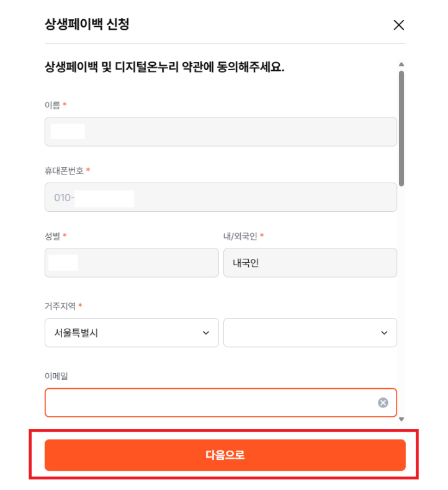Click the 상생페이백 신청 title
Image resolution: width=448 pixels, height=490 pixels.
pyautogui.click(x=87, y=24)
